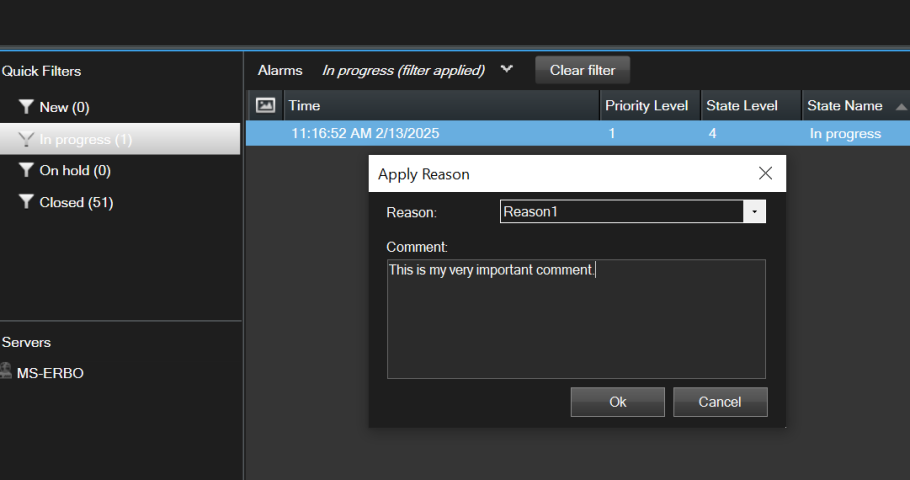Screen dimensions: 910x480
Task: Confirm the reason with Ok button
Action: point(617,402)
